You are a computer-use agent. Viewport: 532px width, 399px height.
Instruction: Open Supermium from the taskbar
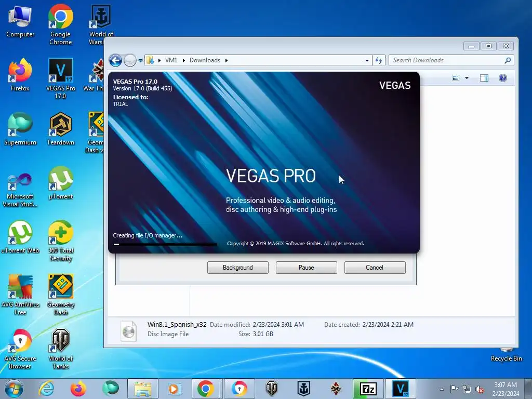pos(111,389)
